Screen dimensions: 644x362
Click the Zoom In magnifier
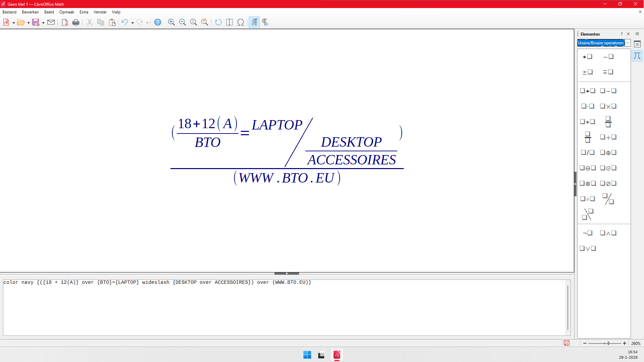(171, 22)
